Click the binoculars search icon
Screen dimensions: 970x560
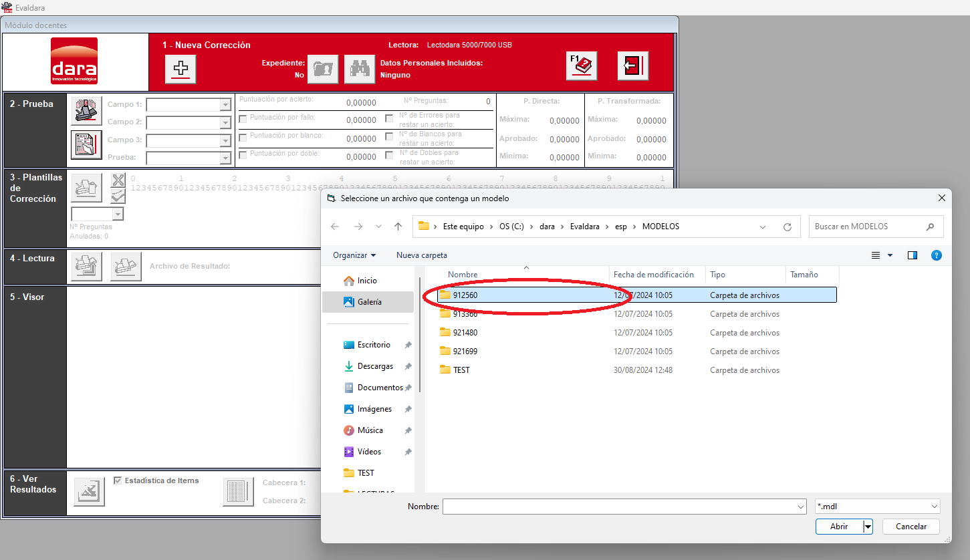click(x=360, y=69)
